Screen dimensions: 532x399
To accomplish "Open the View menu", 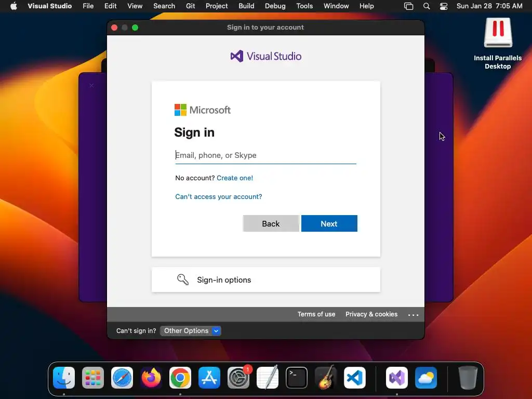I will (135, 6).
